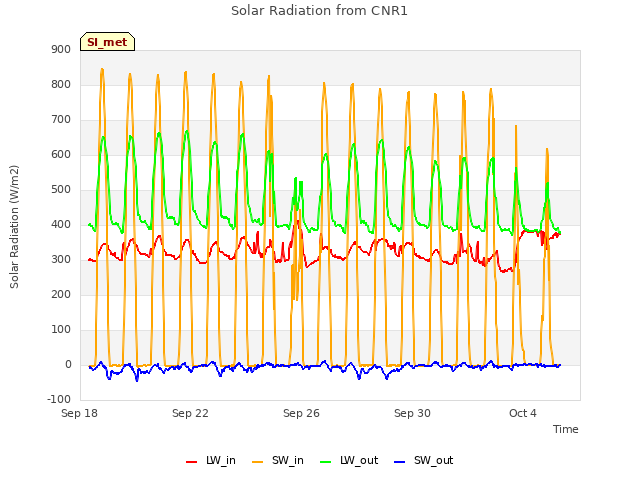The width and height of the screenshot is (640, 480).
Task: Click the blue SW_out legend color marker
Action: tap(400, 462)
